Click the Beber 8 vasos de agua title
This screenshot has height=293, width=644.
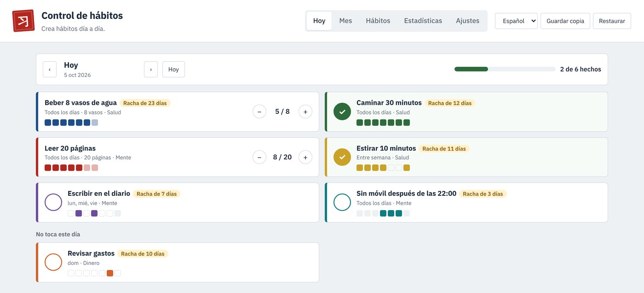pos(80,103)
